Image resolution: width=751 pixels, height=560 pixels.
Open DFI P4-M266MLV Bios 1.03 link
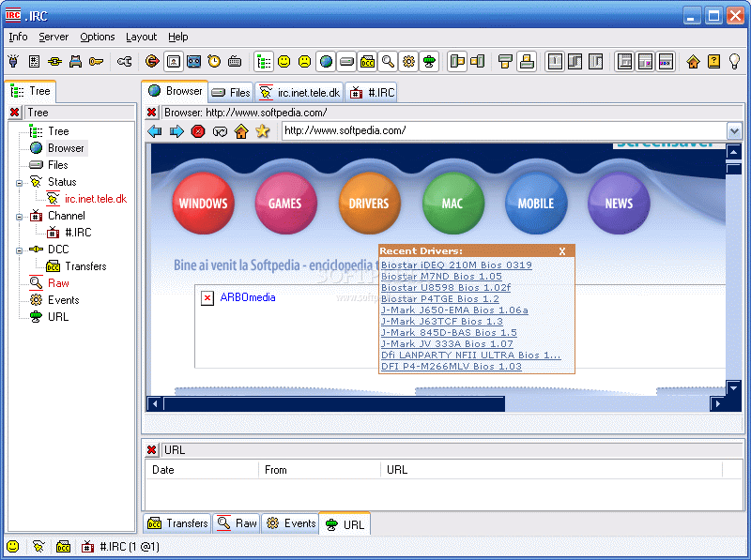tap(452, 366)
